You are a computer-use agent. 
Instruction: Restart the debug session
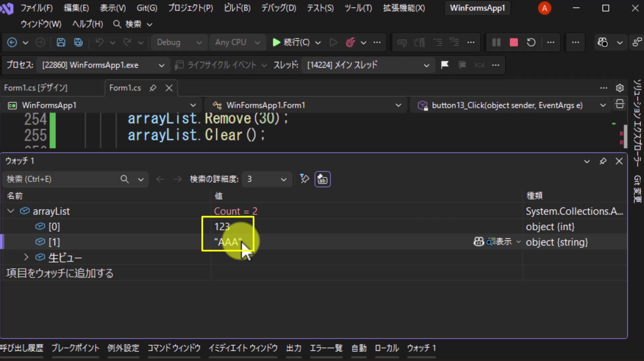click(531, 42)
